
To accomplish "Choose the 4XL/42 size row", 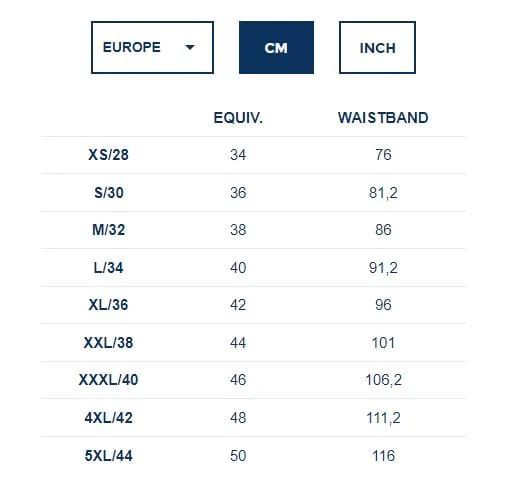I will 253,418.
